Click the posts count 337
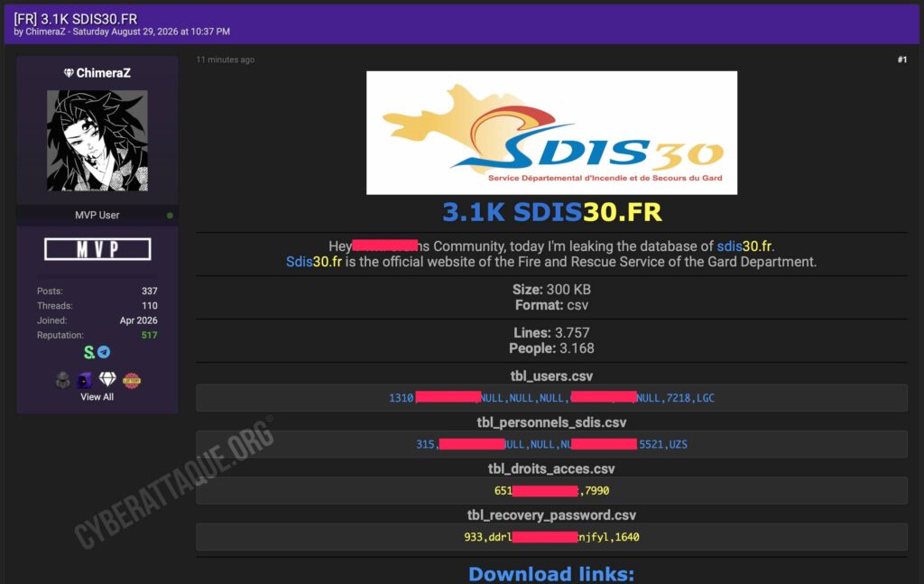Image resolution: width=924 pixels, height=584 pixels. point(149,291)
